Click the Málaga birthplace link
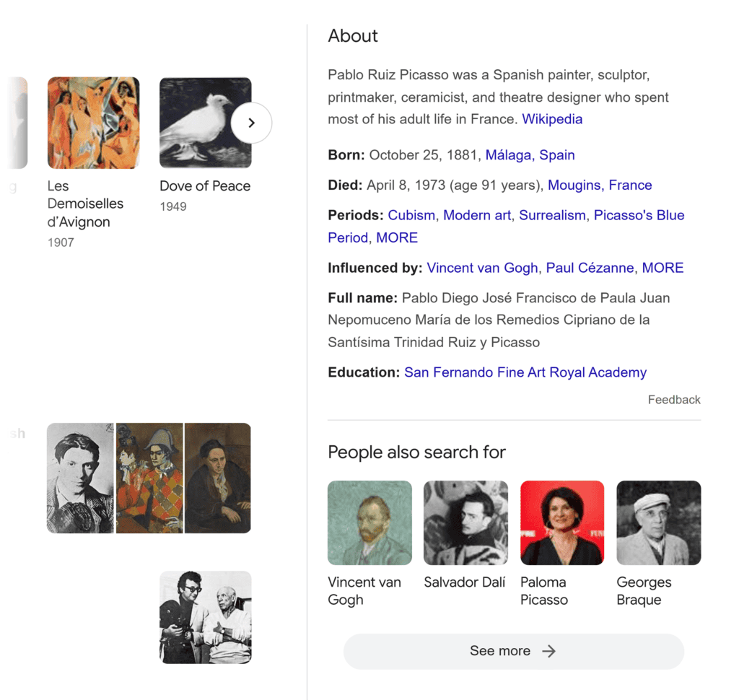Image resolution: width=739 pixels, height=700 pixels. tap(508, 154)
